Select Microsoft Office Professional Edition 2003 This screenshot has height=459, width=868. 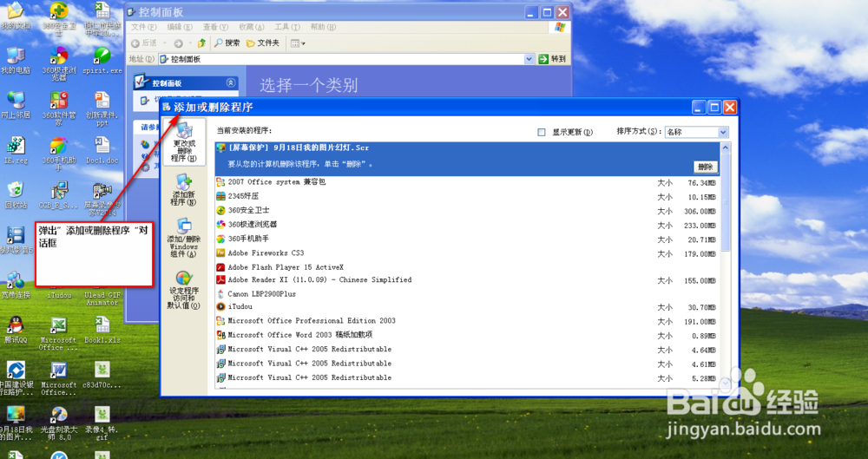click(x=468, y=321)
